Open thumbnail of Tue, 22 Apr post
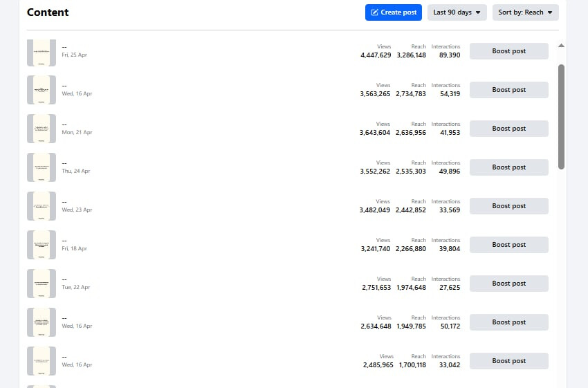Viewport: 588px width, 388px height. click(42, 284)
